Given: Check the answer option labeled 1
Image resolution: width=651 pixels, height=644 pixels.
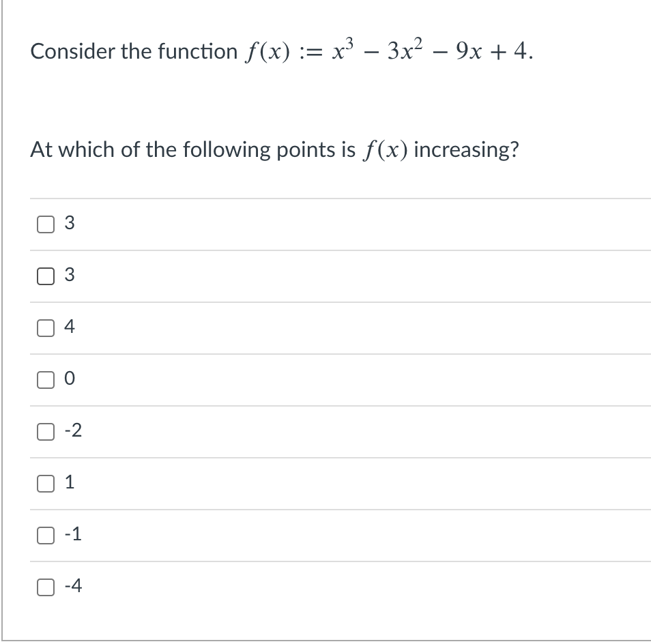Looking at the screenshot, I should coord(46,483).
